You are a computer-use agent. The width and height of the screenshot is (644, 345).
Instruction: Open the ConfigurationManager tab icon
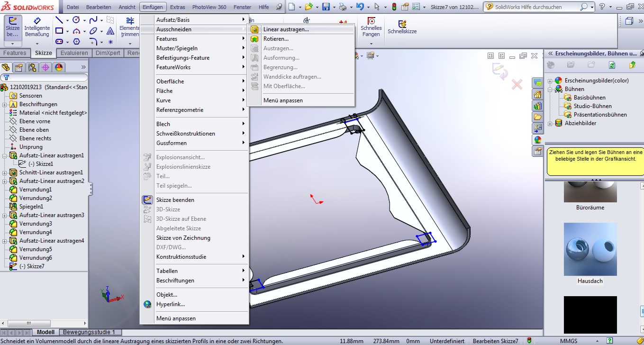tap(32, 67)
